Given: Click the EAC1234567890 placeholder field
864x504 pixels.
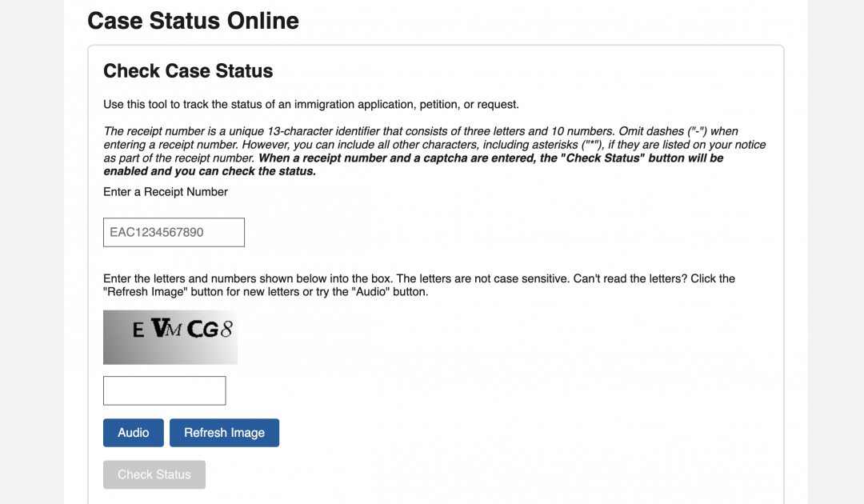Looking at the screenshot, I should [x=173, y=232].
